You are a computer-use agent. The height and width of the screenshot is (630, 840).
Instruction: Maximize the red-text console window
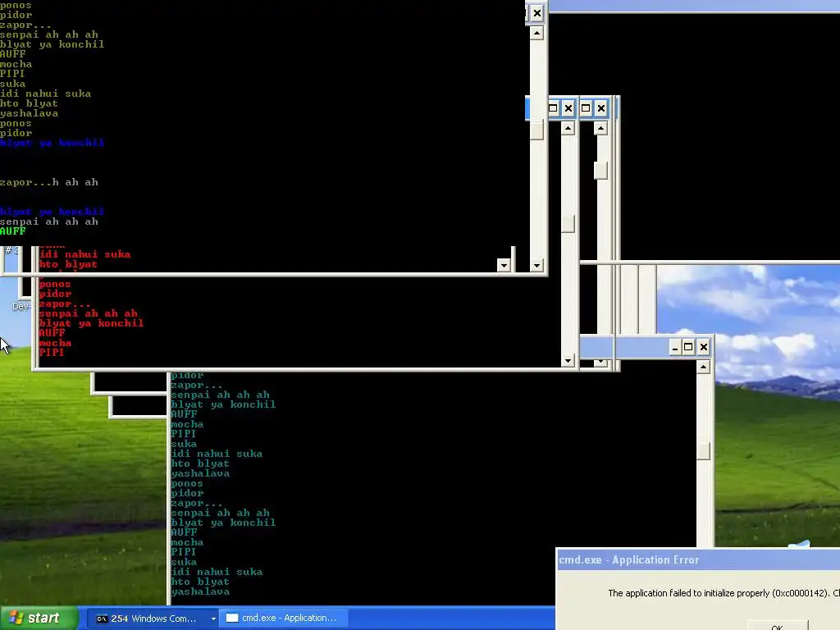553,109
